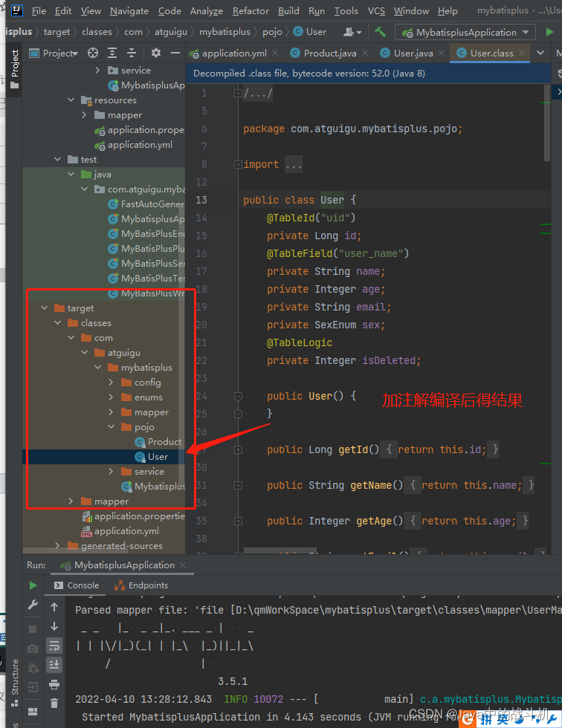The height and width of the screenshot is (728, 562).
Task: Expand the enums folder
Action: (x=111, y=397)
